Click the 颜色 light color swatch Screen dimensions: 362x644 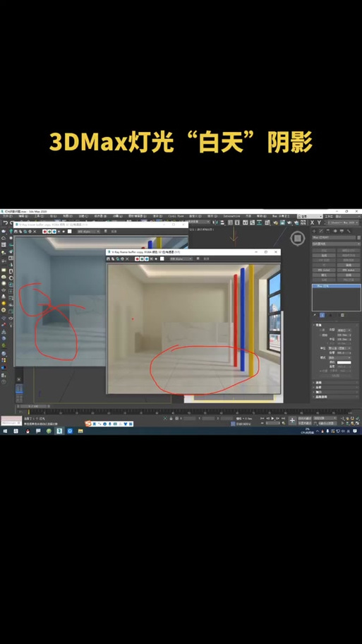coord(344,362)
